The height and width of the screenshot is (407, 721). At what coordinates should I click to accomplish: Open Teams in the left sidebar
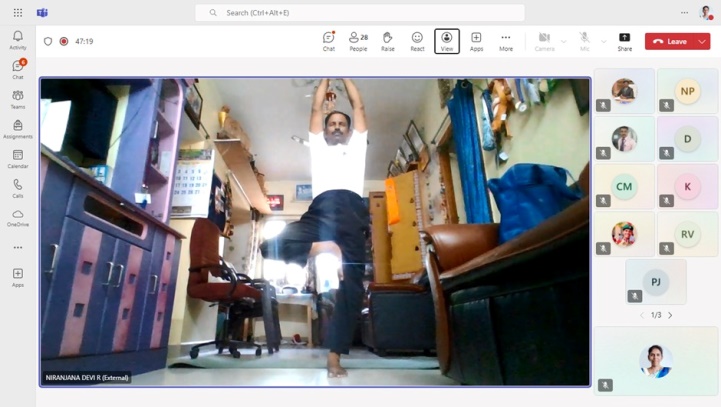tap(18, 99)
